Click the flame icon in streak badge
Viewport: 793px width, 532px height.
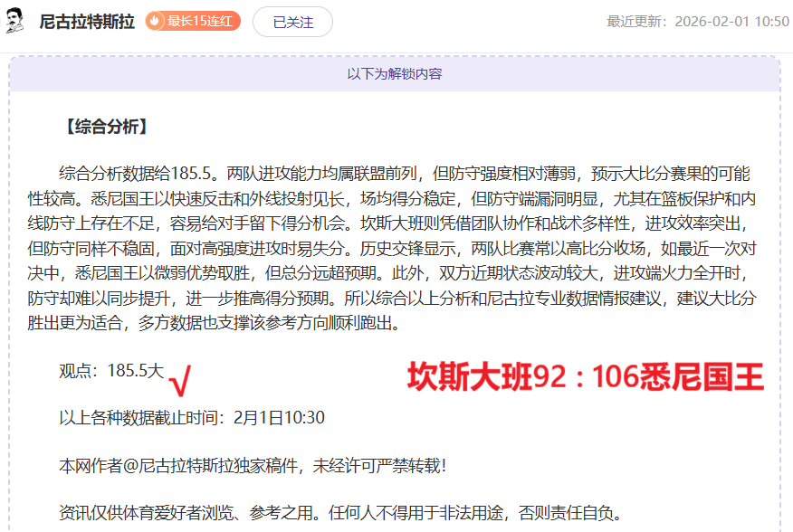pos(156,22)
